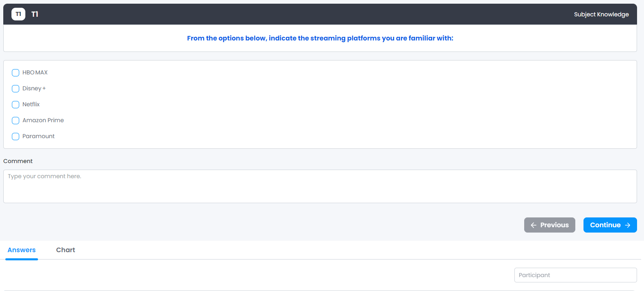Click the Comment label
The width and height of the screenshot is (644, 291).
18,161
